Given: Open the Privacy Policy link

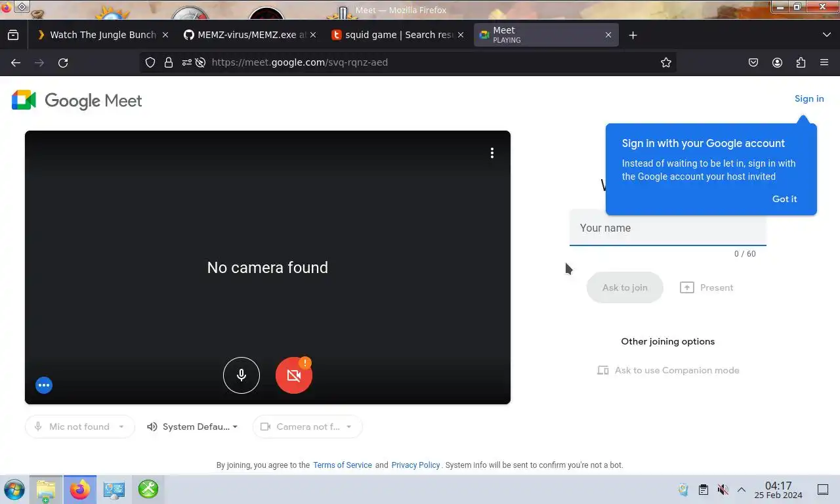Looking at the screenshot, I should 415,465.
